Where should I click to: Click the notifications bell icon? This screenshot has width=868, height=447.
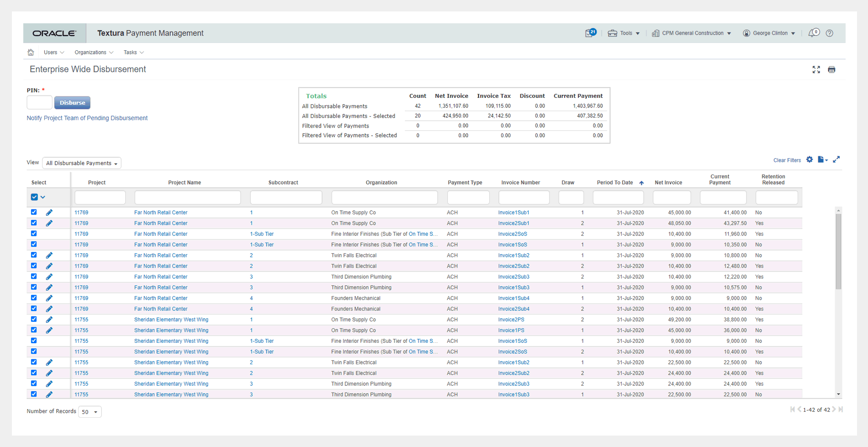coord(814,33)
